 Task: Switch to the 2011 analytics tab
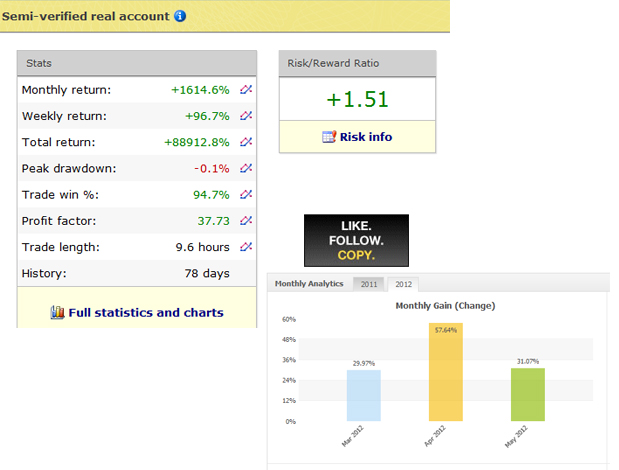pyautogui.click(x=369, y=284)
